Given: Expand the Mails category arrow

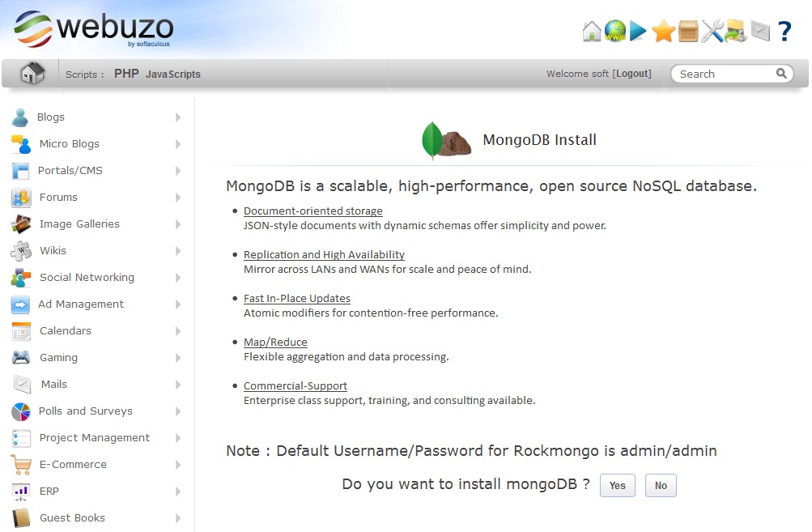Looking at the screenshot, I should point(177,385).
